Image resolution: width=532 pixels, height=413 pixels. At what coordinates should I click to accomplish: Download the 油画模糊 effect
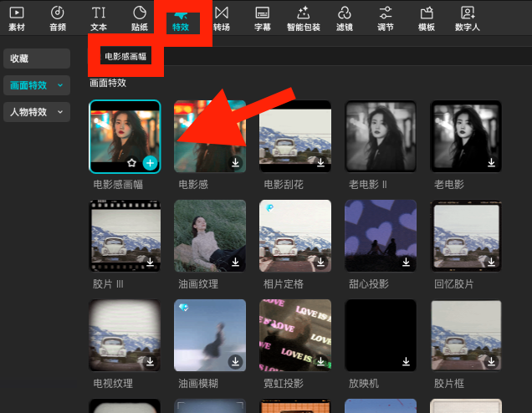(x=235, y=362)
